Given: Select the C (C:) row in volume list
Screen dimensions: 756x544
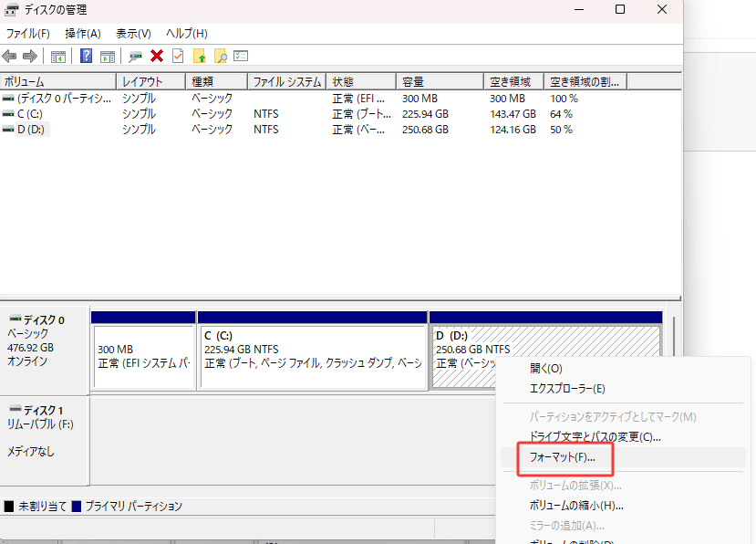Looking at the screenshot, I should coord(30,114).
